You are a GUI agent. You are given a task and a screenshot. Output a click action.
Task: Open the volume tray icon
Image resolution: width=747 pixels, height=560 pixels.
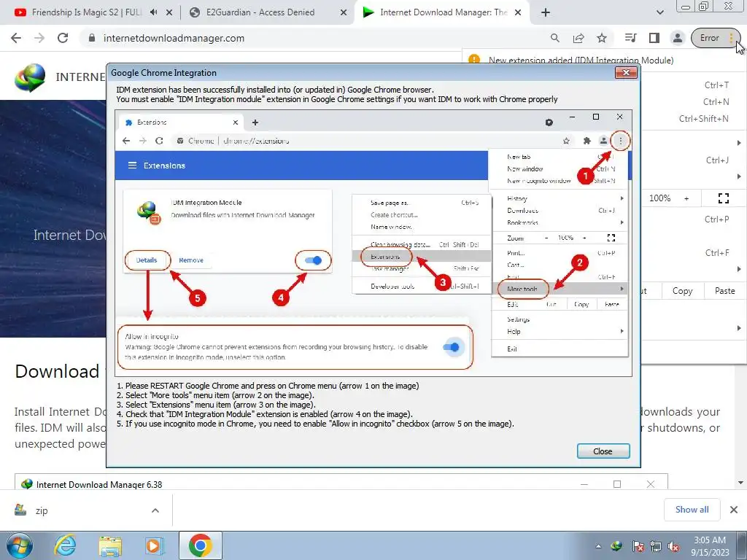click(x=673, y=546)
